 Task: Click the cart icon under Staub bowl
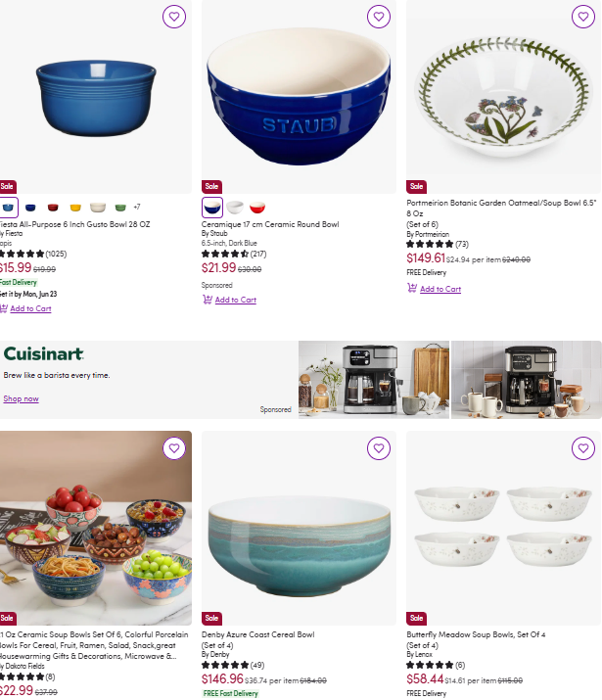tap(208, 300)
